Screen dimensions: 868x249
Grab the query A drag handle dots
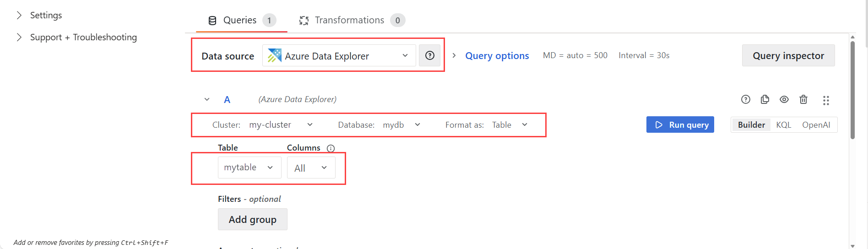pyautogui.click(x=826, y=100)
